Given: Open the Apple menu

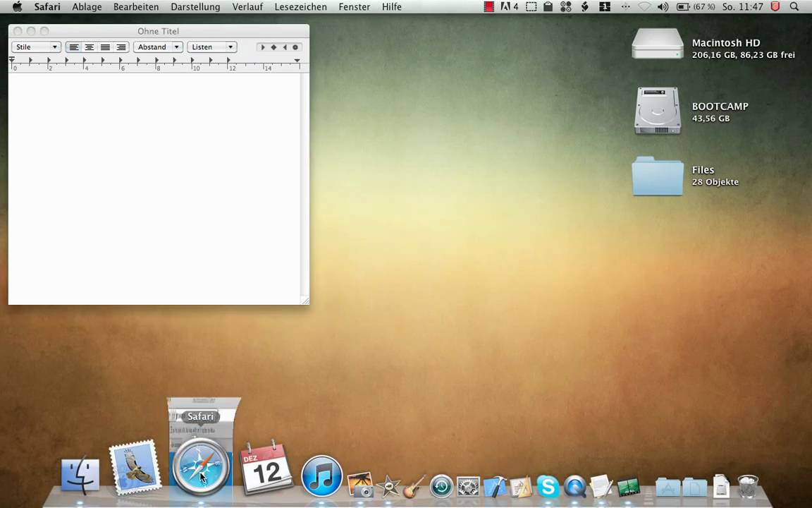Looking at the screenshot, I should pyautogui.click(x=17, y=7).
